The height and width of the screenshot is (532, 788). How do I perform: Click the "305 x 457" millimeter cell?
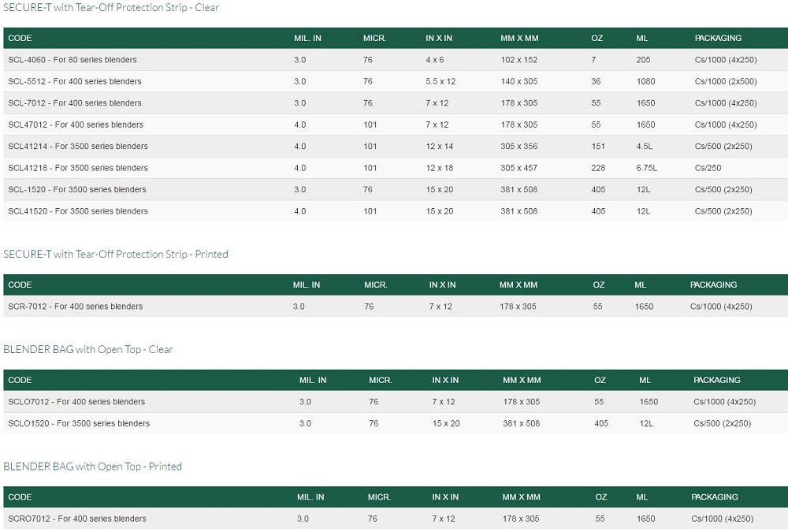pos(519,168)
